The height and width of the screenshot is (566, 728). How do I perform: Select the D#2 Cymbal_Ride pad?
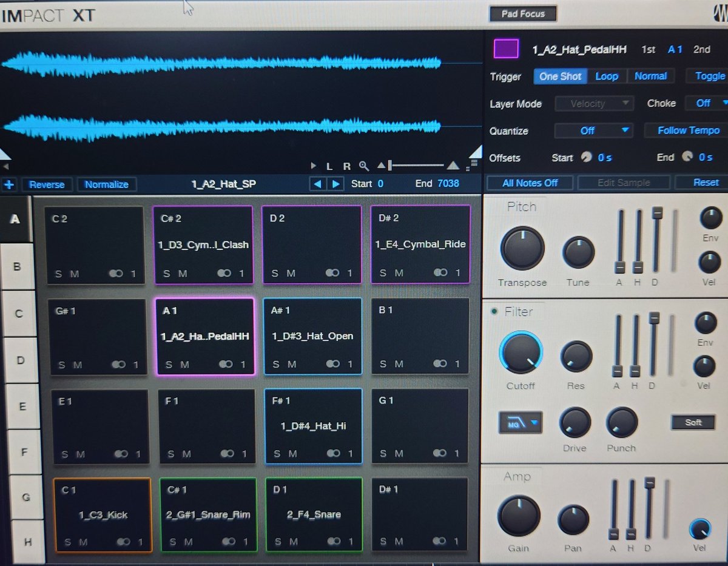[420, 244]
